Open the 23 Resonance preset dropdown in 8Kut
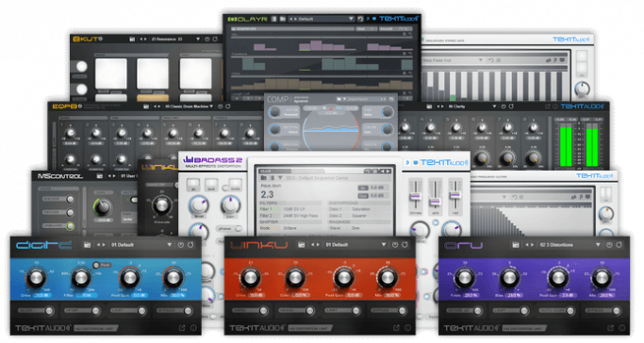644x343 pixels. (x=198, y=39)
